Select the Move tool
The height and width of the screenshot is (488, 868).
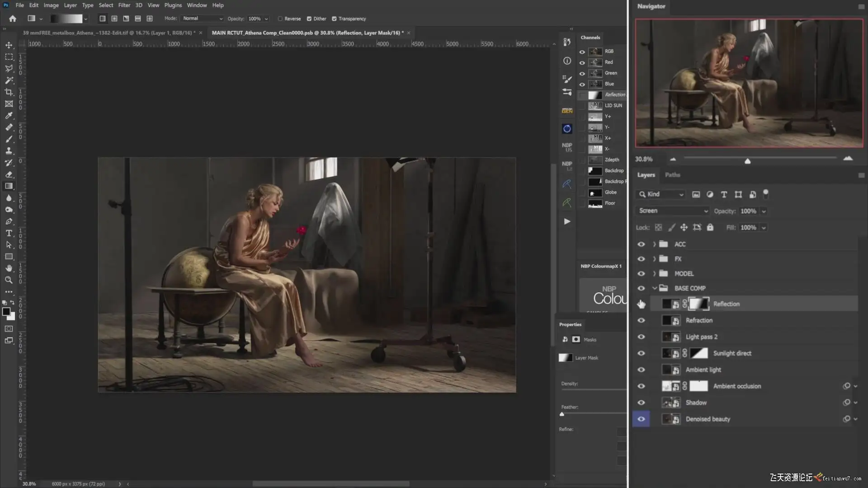(9, 45)
